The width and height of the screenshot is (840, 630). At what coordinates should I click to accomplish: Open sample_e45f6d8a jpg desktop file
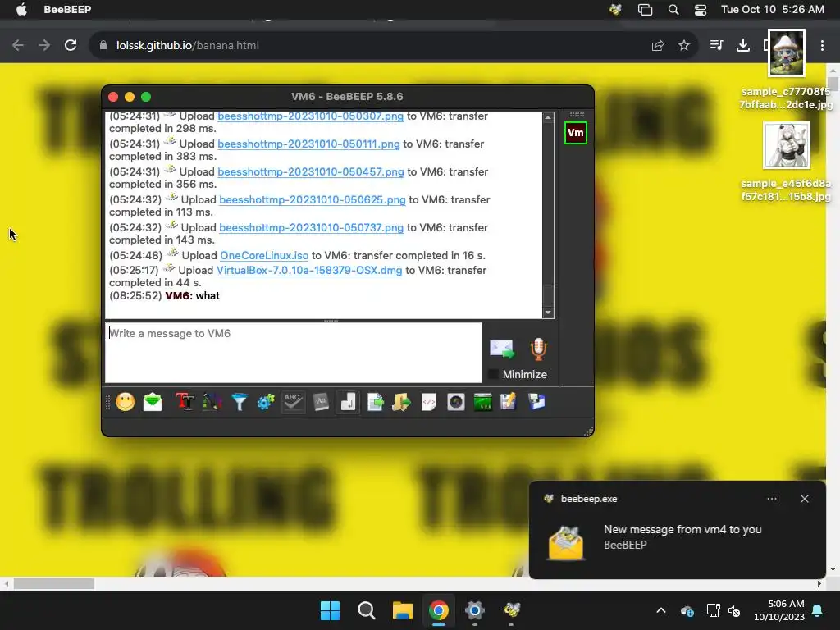tap(787, 162)
